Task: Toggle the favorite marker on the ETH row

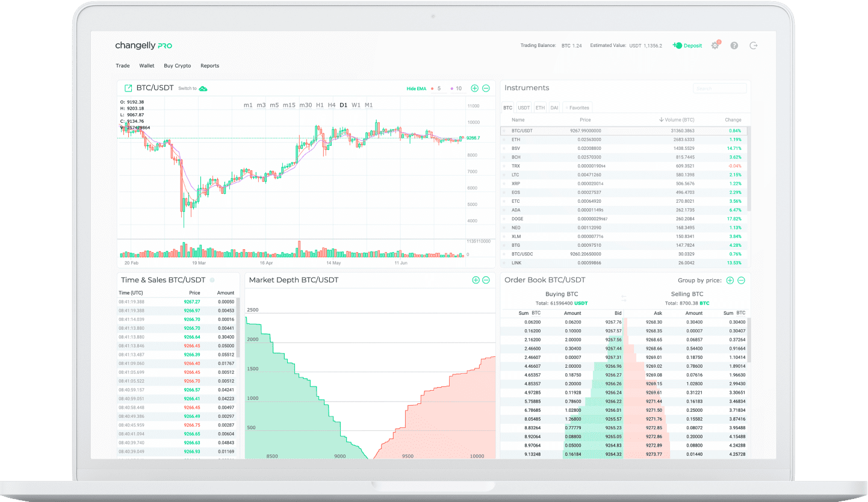Action: (x=504, y=139)
